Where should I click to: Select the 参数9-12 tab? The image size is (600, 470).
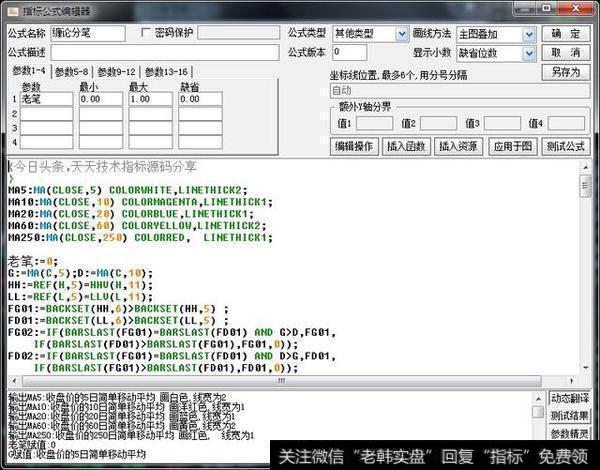pos(118,72)
